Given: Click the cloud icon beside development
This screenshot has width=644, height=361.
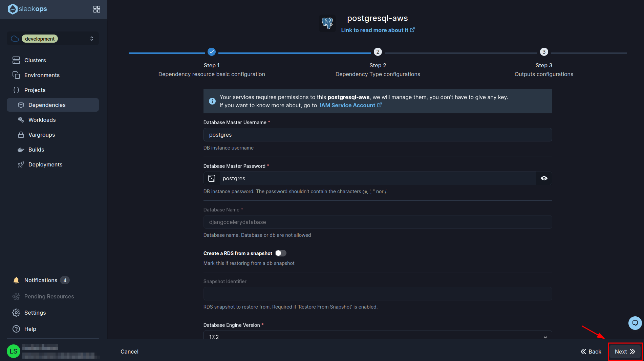Looking at the screenshot, I should [15, 39].
